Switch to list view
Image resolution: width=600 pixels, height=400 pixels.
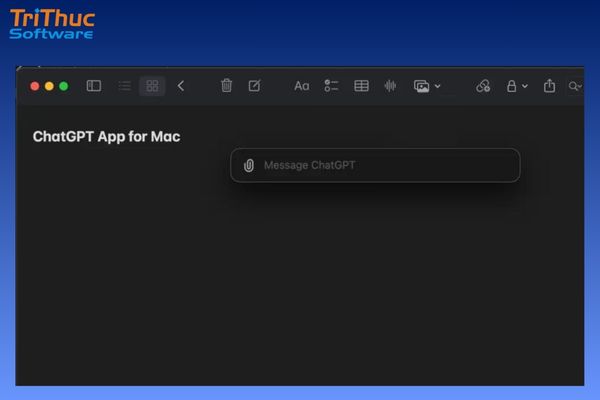click(x=124, y=86)
